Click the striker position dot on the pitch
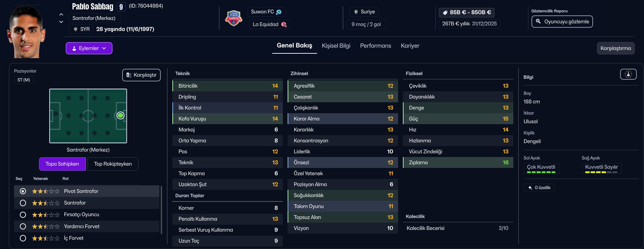 coord(120,116)
